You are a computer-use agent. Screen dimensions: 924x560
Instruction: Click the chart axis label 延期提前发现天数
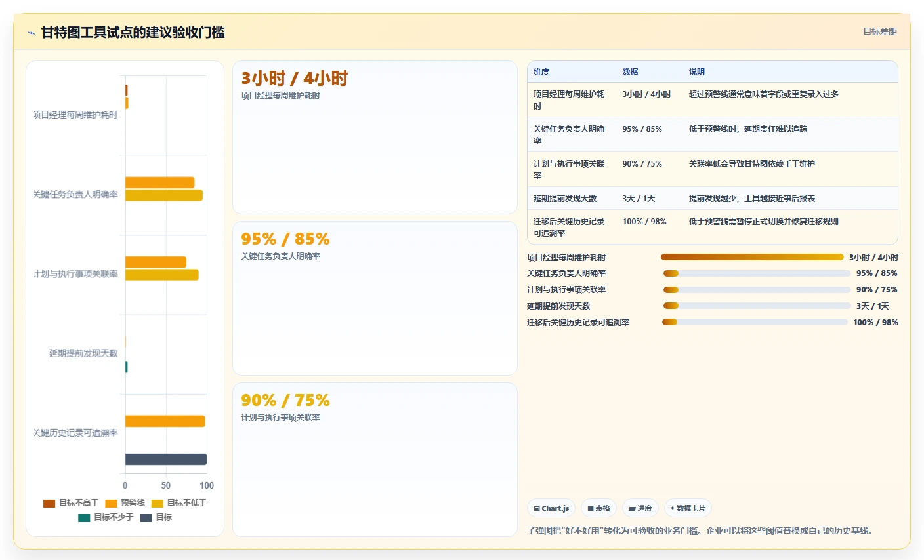click(x=83, y=353)
